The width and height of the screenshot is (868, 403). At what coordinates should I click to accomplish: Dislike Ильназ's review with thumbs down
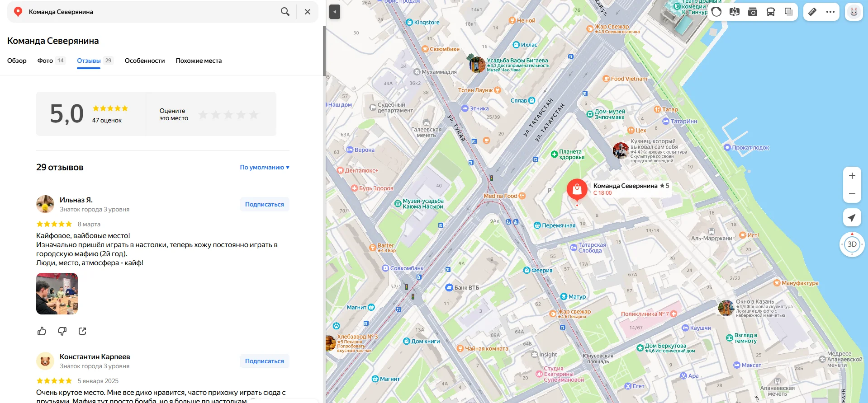click(x=62, y=331)
